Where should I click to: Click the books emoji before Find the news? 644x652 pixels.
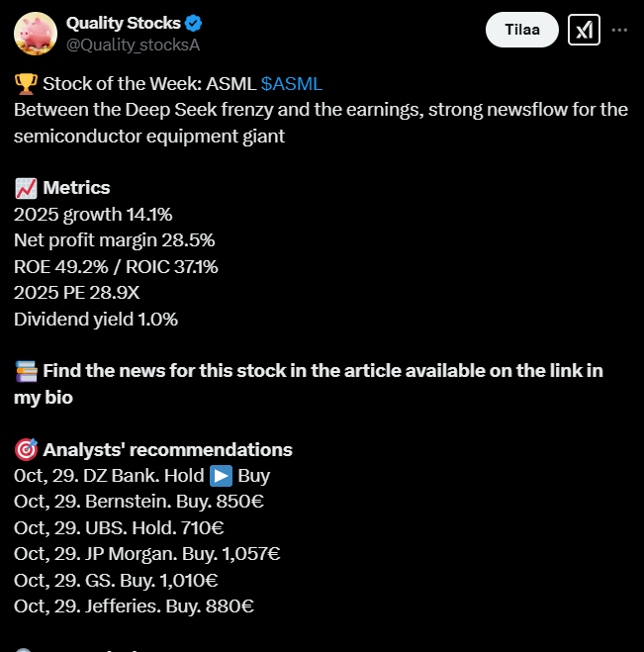(x=26, y=371)
